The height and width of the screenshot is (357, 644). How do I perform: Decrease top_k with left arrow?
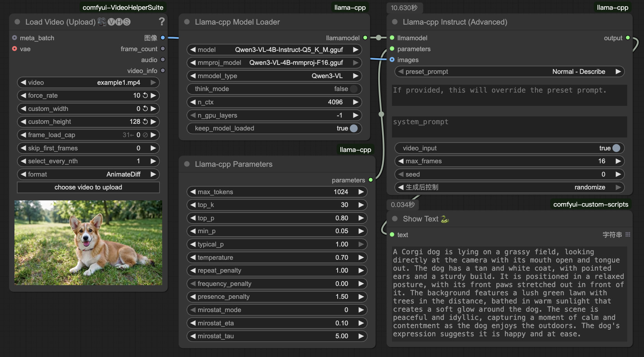click(x=193, y=205)
